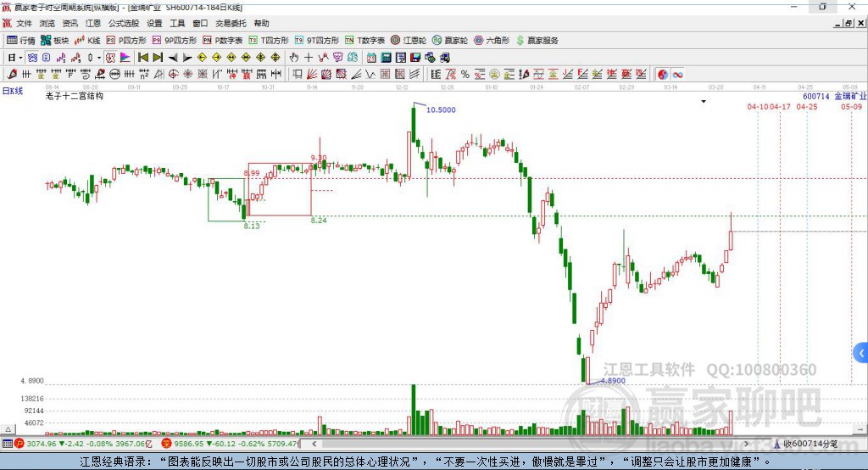Click the status bar grid icon
The width and height of the screenshot is (868, 470).
(x=7, y=444)
